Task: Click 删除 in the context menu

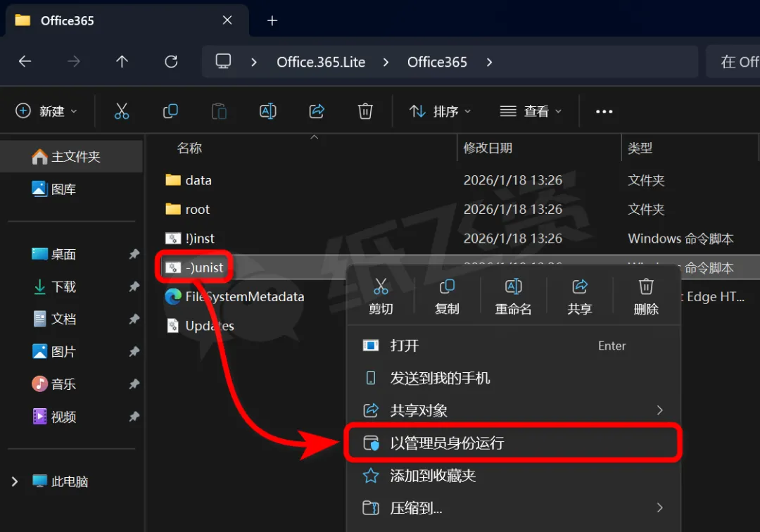Action: (x=646, y=296)
